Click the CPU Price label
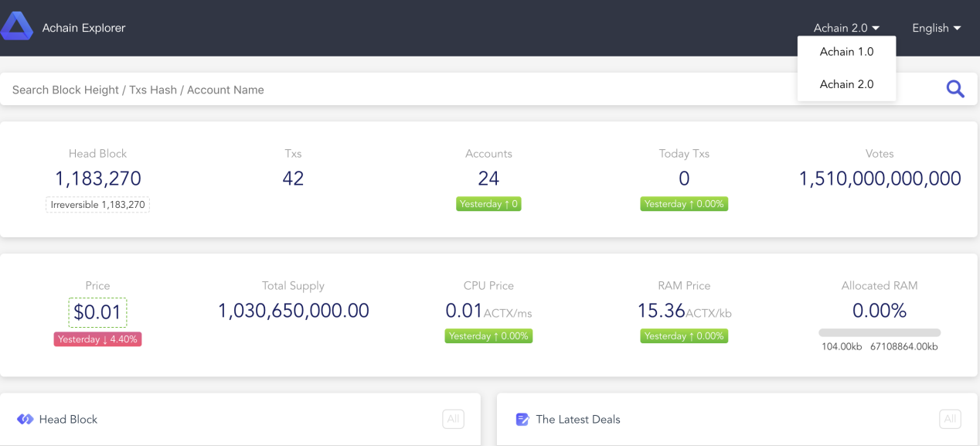Image resolution: width=980 pixels, height=446 pixels. 488,286
